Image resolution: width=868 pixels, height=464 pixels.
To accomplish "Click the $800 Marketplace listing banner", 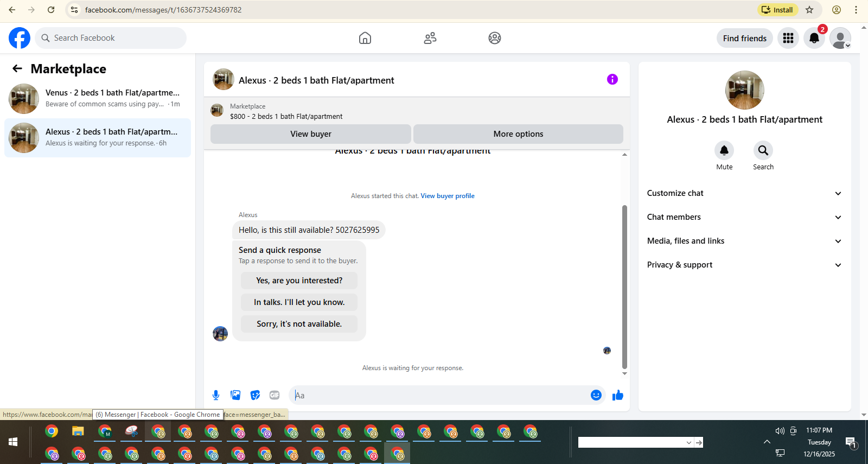I will (x=417, y=111).
